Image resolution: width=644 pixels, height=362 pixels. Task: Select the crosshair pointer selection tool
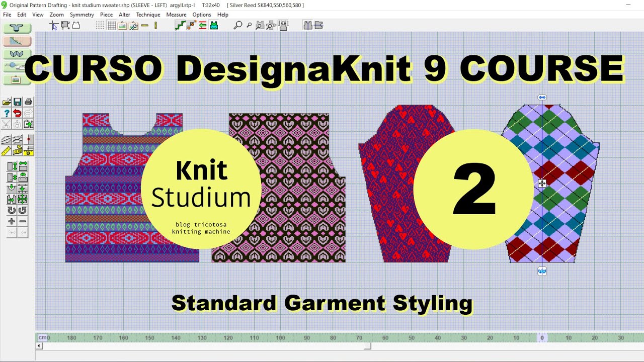click(53, 25)
